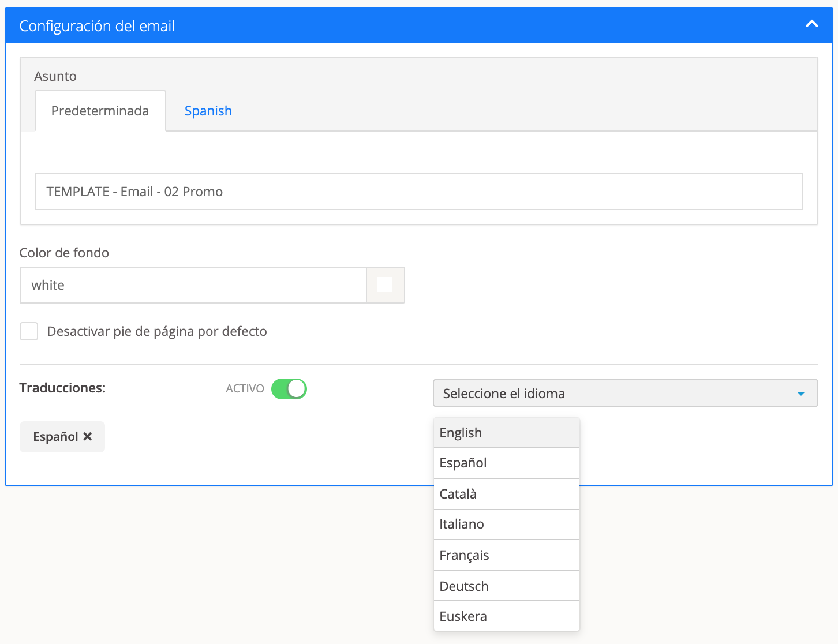838x644 pixels.
Task: Choose Deutsch in the language dropdown
Action: [506, 586]
